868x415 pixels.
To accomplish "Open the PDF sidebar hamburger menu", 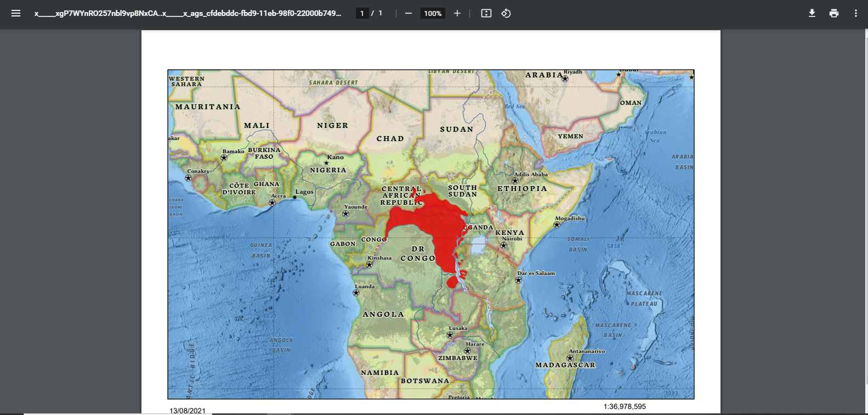I will pyautogui.click(x=16, y=13).
